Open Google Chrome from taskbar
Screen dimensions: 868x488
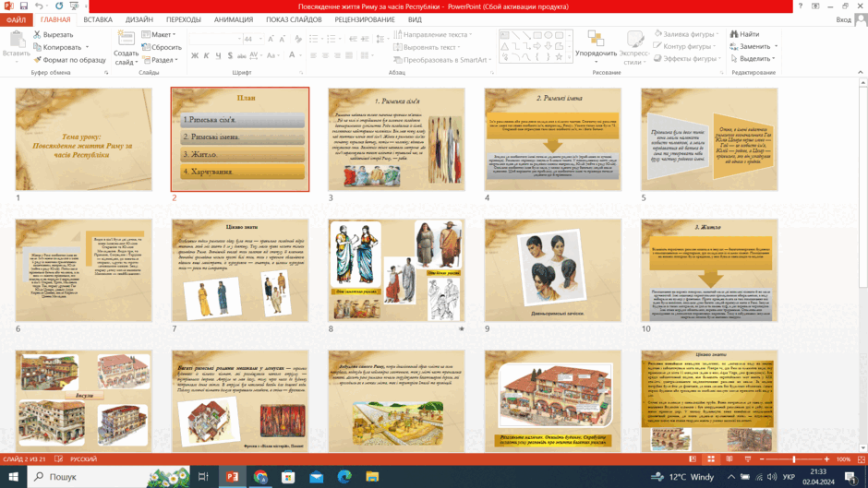pyautogui.click(x=260, y=476)
